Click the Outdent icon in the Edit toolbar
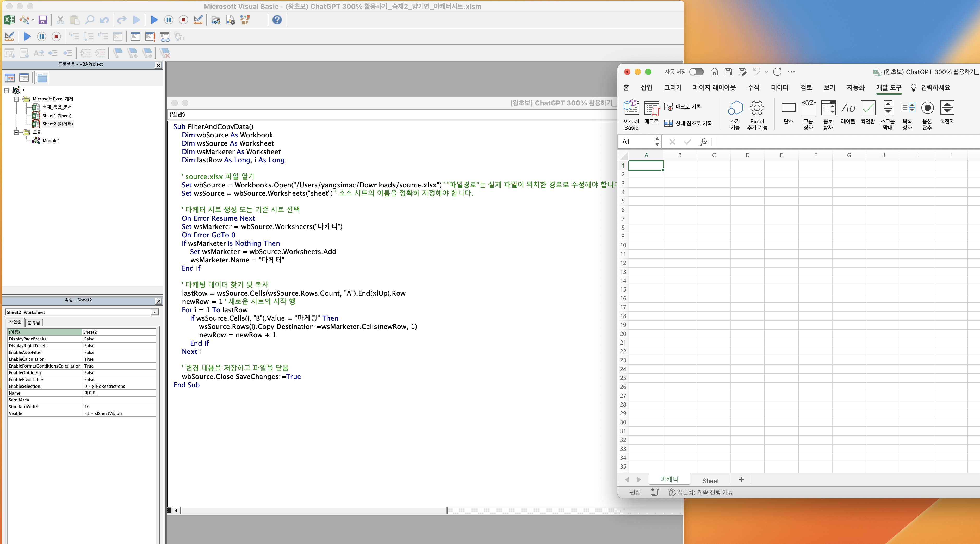 point(68,53)
